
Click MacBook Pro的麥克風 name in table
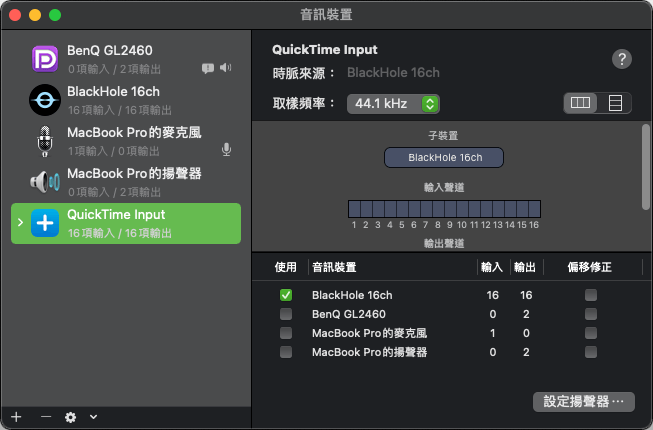point(369,333)
